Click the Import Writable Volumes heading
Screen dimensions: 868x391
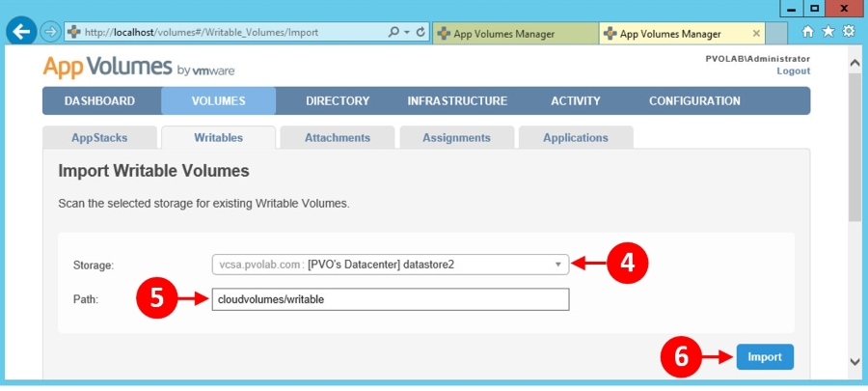(x=154, y=171)
